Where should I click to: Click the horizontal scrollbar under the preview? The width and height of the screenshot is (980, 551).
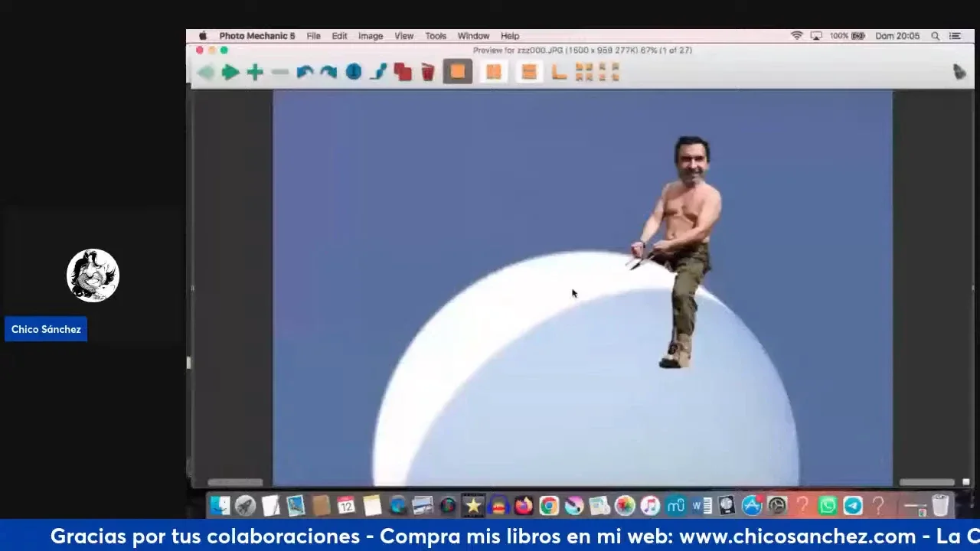coord(235,482)
